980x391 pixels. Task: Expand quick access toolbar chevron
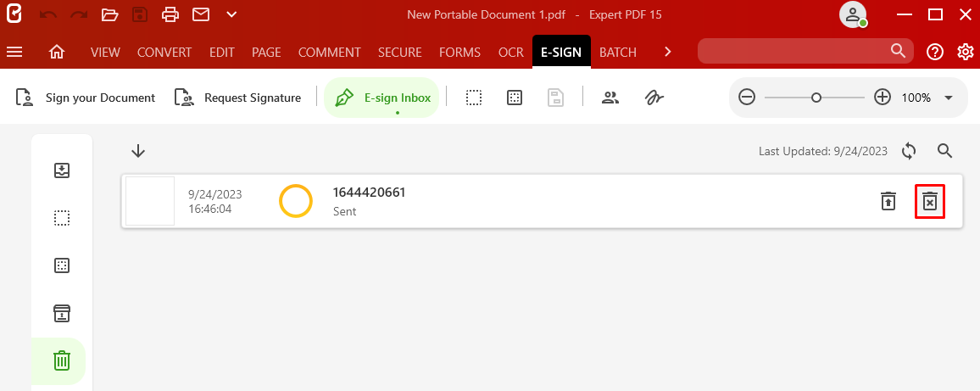tap(231, 14)
